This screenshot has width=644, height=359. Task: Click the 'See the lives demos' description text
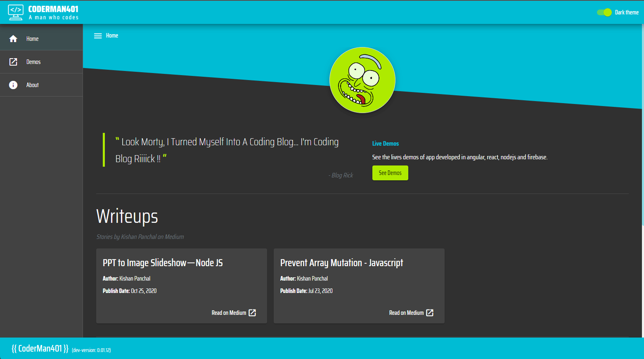click(x=460, y=157)
